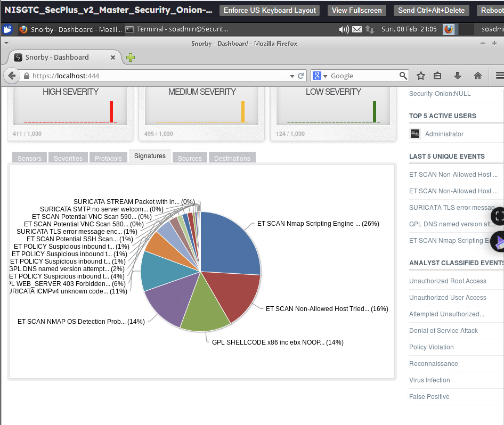Open Policy Violation classification

(432, 347)
